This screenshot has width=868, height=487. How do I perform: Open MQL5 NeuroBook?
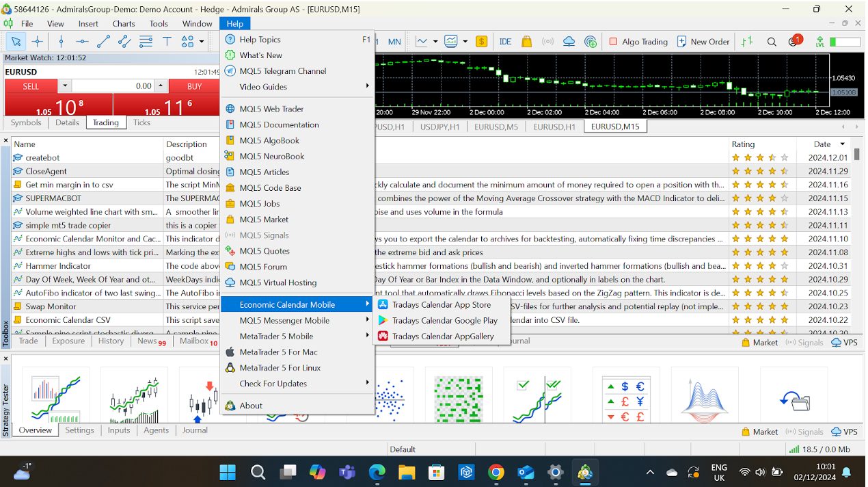(298, 156)
